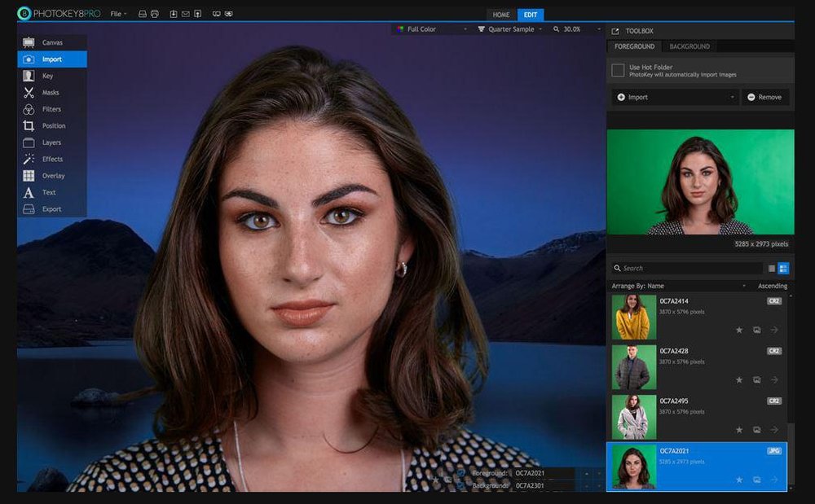Viewport: 815px width, 504px height.
Task: Open the Import button dropdown arrow
Action: [x=733, y=97]
